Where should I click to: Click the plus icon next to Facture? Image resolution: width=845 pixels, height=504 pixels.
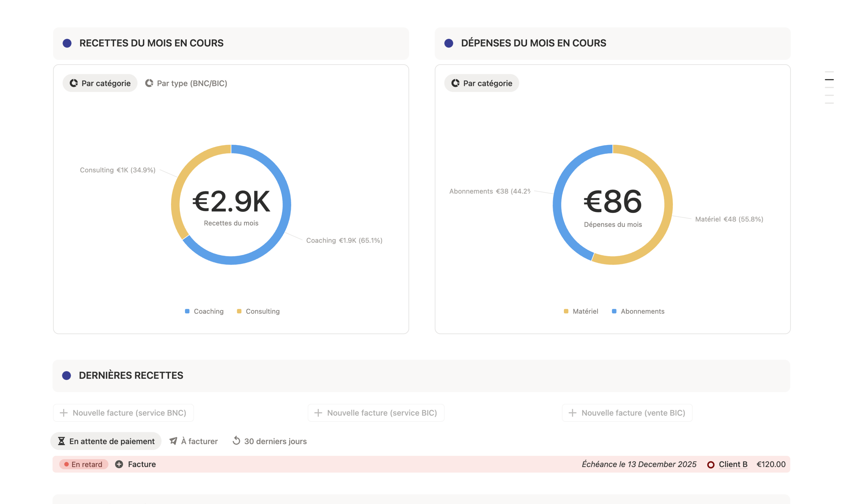119,464
